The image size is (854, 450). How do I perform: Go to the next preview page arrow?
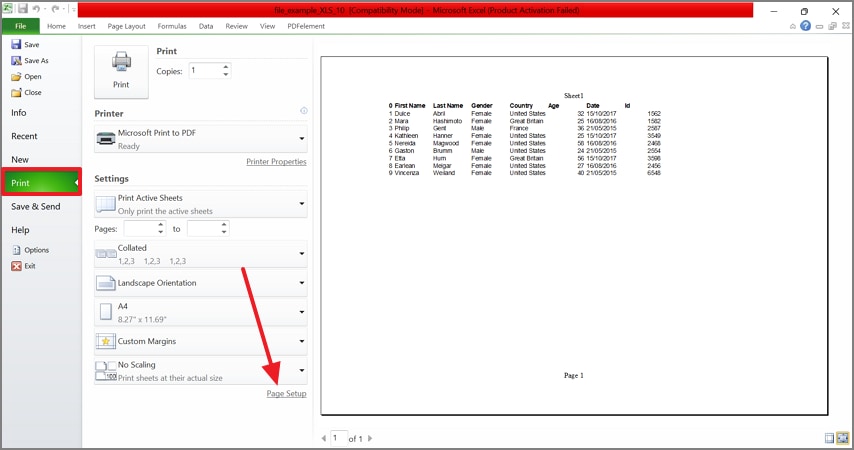[370, 438]
